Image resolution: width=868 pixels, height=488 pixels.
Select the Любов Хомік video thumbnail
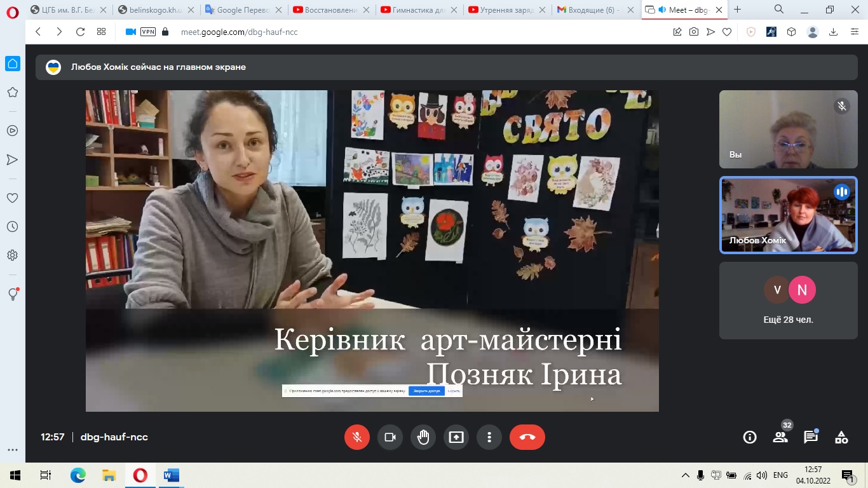pyautogui.click(x=788, y=215)
